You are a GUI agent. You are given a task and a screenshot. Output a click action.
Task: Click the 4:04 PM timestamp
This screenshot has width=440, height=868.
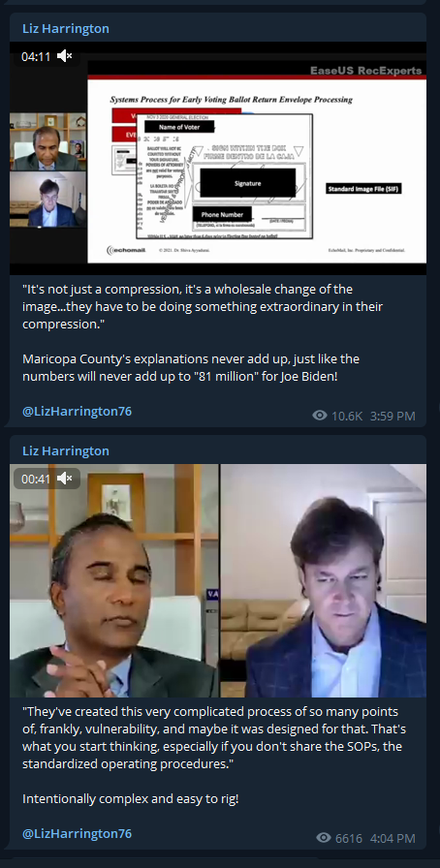[x=393, y=839]
